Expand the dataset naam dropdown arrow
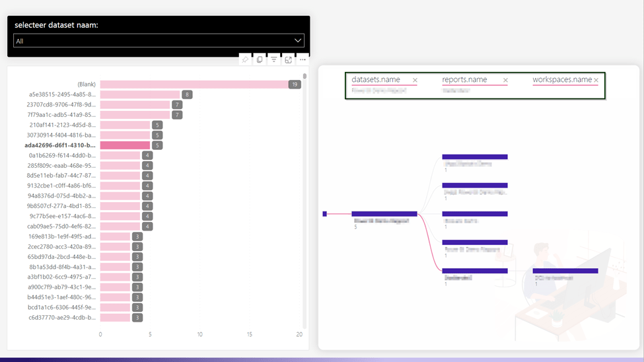The height and width of the screenshot is (362, 644). [x=297, y=41]
